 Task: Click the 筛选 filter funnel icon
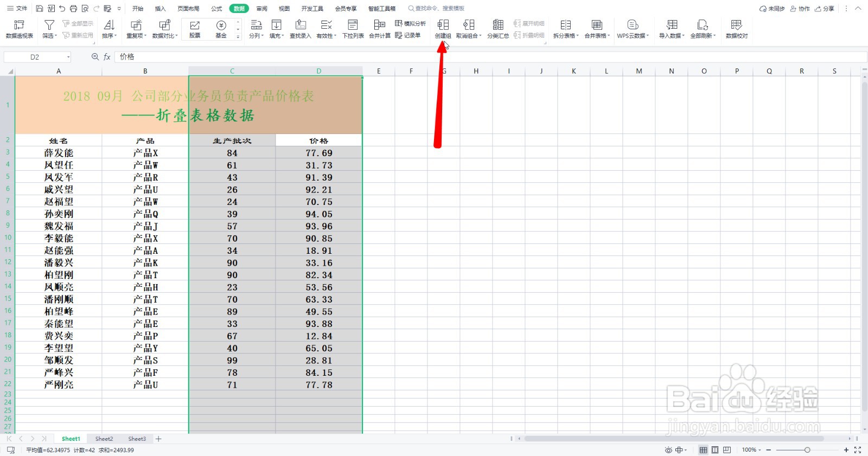[49, 25]
